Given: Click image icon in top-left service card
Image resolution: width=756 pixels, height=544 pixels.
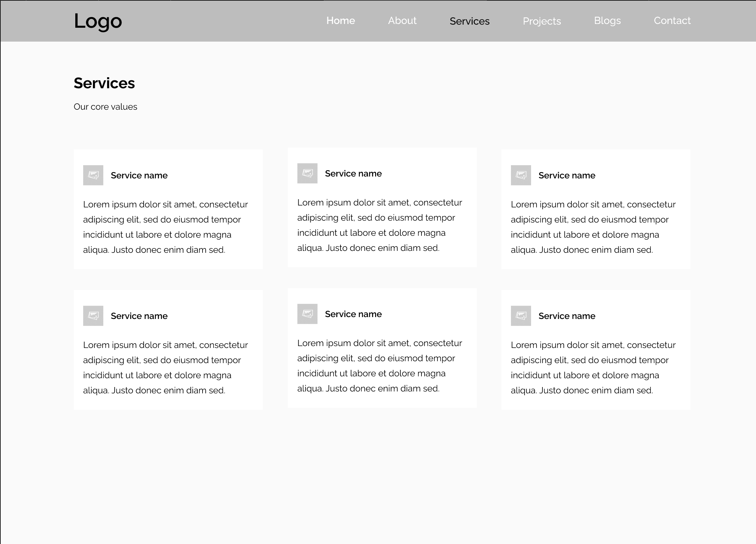Looking at the screenshot, I should tap(93, 175).
